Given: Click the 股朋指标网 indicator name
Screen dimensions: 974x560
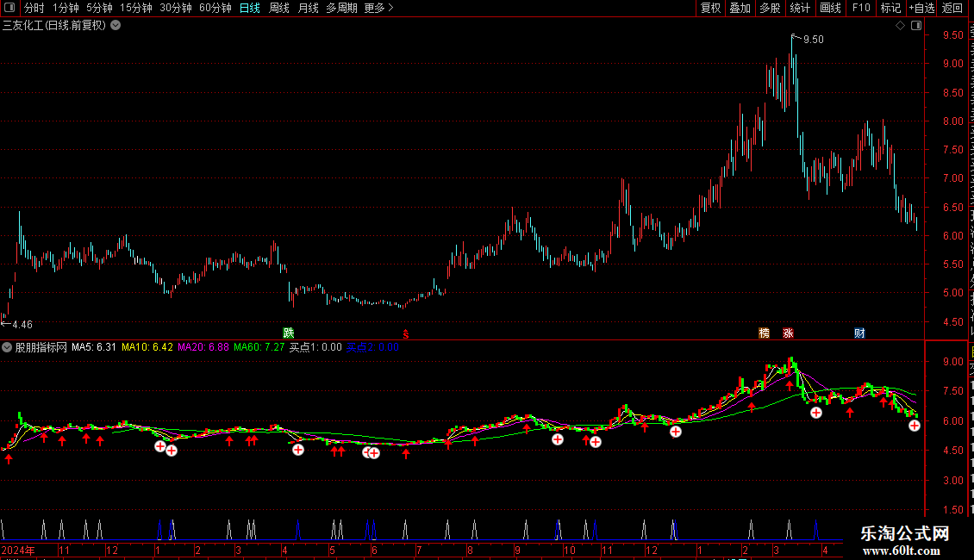Looking at the screenshot, I should (41, 348).
